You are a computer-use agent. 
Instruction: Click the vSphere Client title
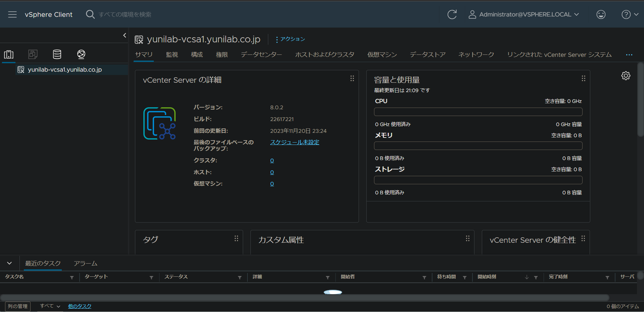click(x=49, y=14)
